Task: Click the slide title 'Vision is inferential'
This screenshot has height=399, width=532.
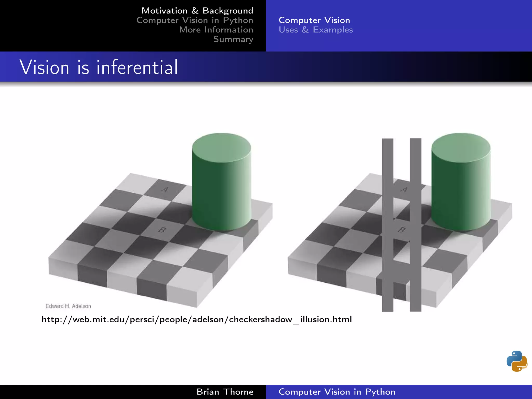Action: point(99,67)
